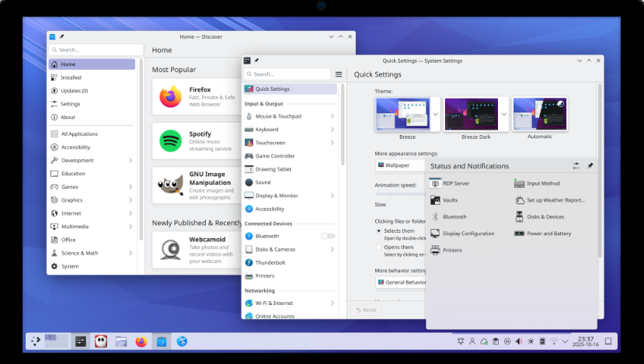This screenshot has height=364, width=644.
Task: Open Vaults in Status and Notifications
Action: (450, 200)
